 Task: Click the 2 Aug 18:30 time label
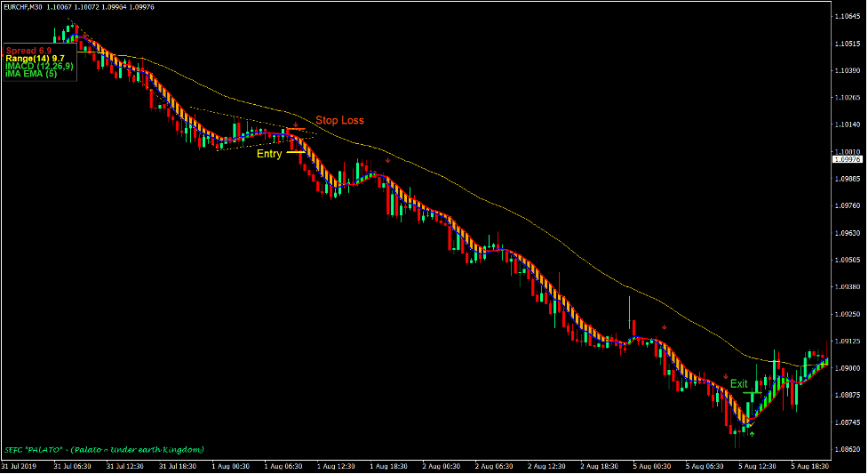click(600, 466)
